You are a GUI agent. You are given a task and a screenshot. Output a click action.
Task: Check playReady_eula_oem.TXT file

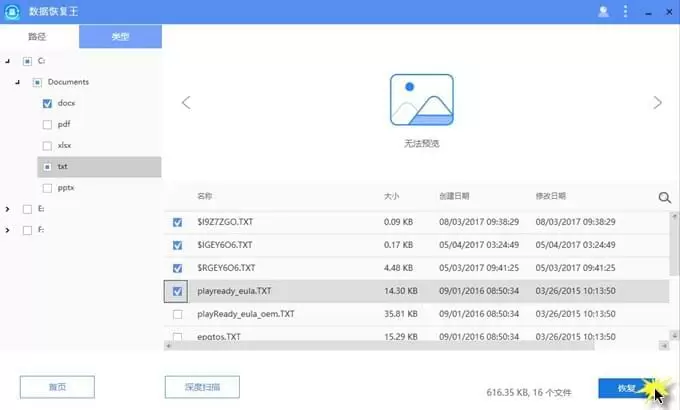point(177,314)
